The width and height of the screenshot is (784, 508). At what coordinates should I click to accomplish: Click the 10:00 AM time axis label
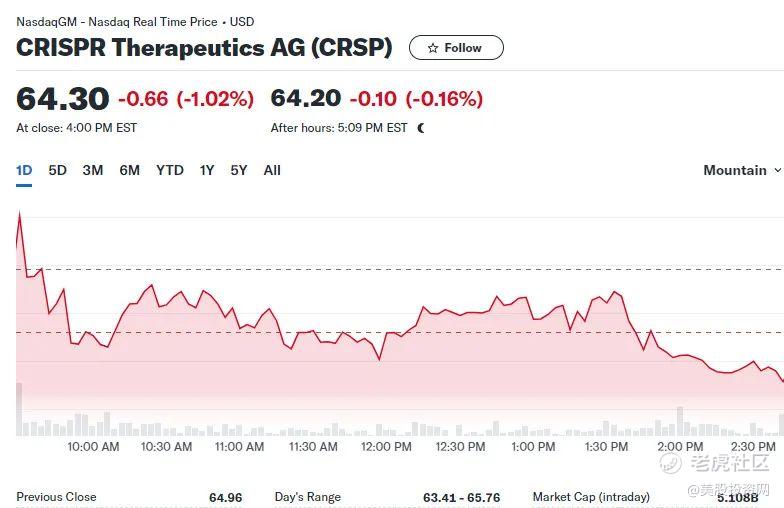pos(93,447)
